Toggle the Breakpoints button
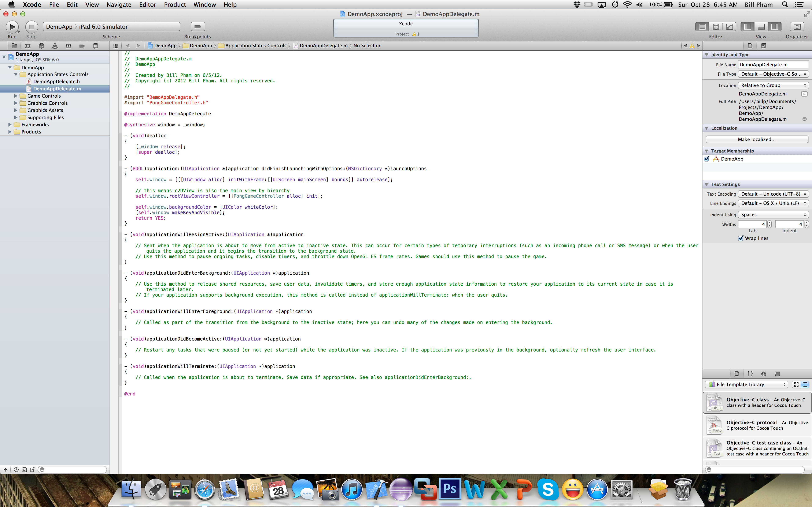 tap(198, 26)
